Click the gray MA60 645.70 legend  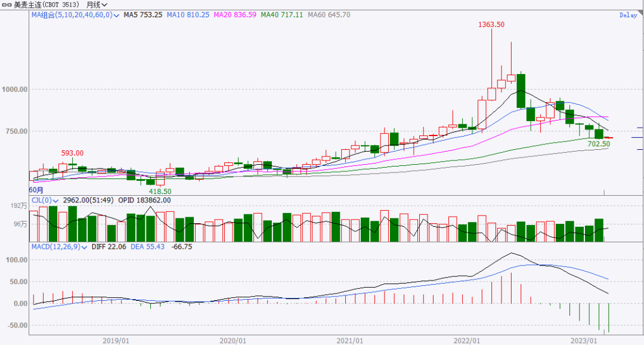click(x=329, y=15)
